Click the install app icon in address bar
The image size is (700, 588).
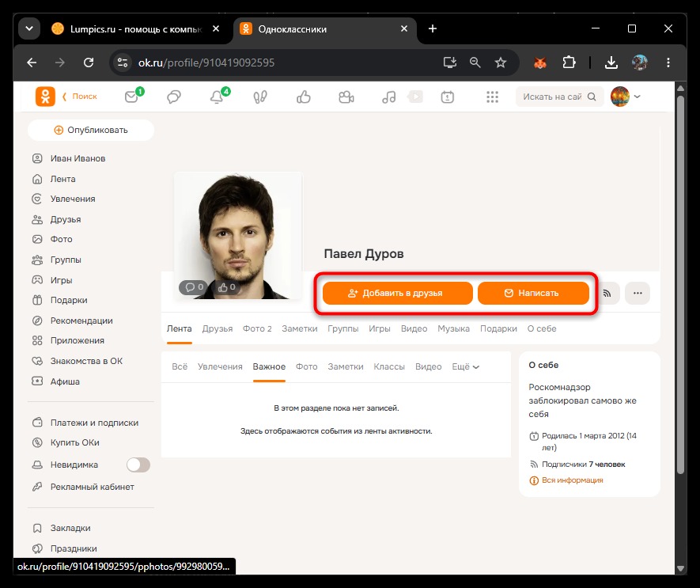449,63
